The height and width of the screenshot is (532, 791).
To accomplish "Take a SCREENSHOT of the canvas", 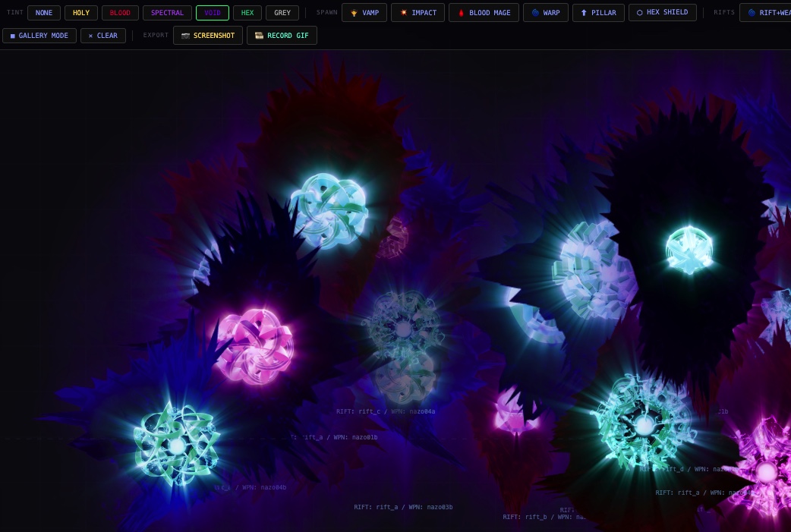I will click(x=208, y=36).
